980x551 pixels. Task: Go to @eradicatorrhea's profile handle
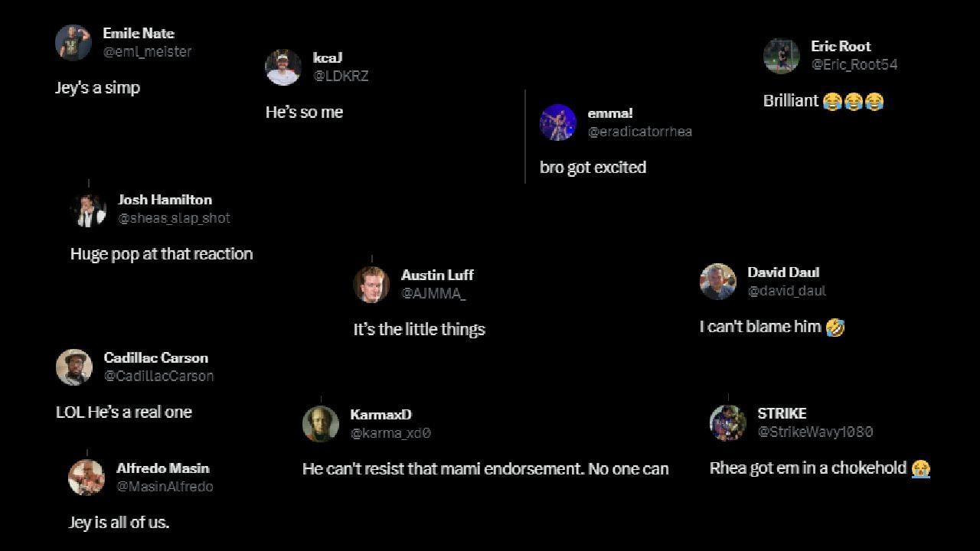[640, 132]
